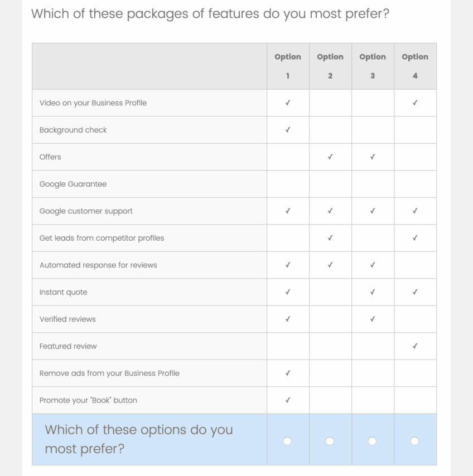473x476 pixels.
Task: Click Option 3 checkmark for Verified reviews
Action: [x=373, y=319]
